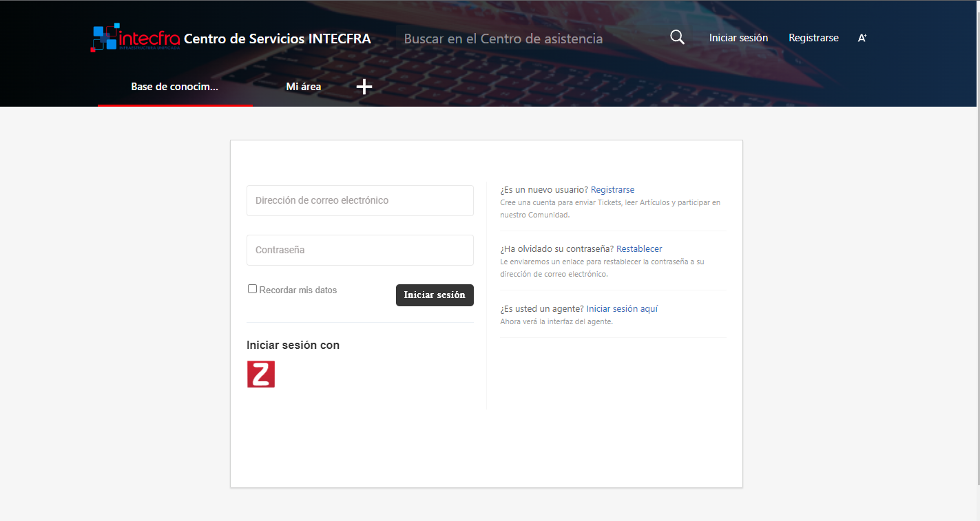Open the Base de conocimiento tab

(x=175, y=87)
